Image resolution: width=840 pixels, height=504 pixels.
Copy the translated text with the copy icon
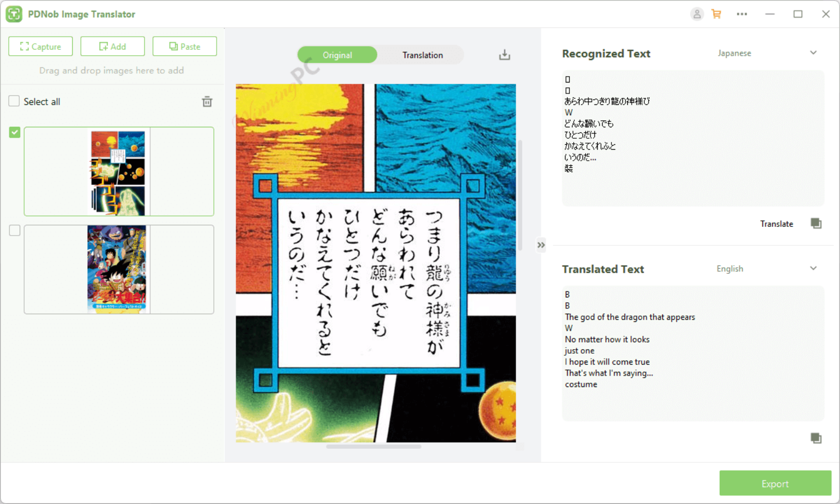tap(816, 438)
